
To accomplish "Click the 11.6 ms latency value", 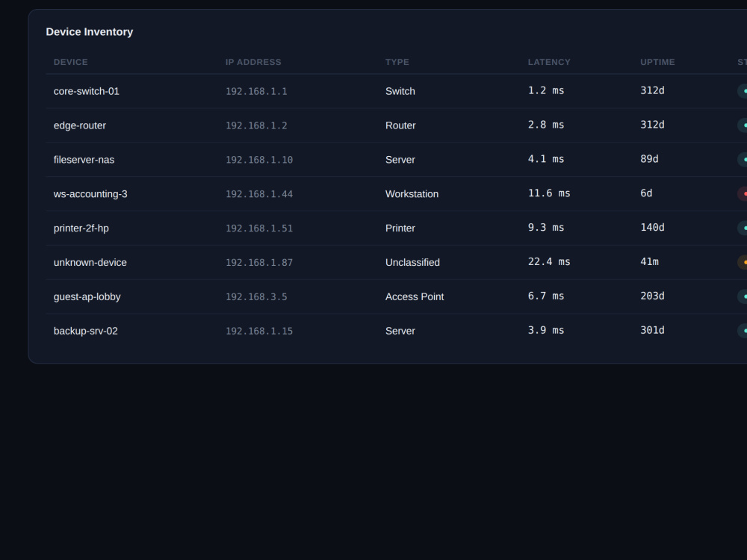I will click(x=549, y=193).
